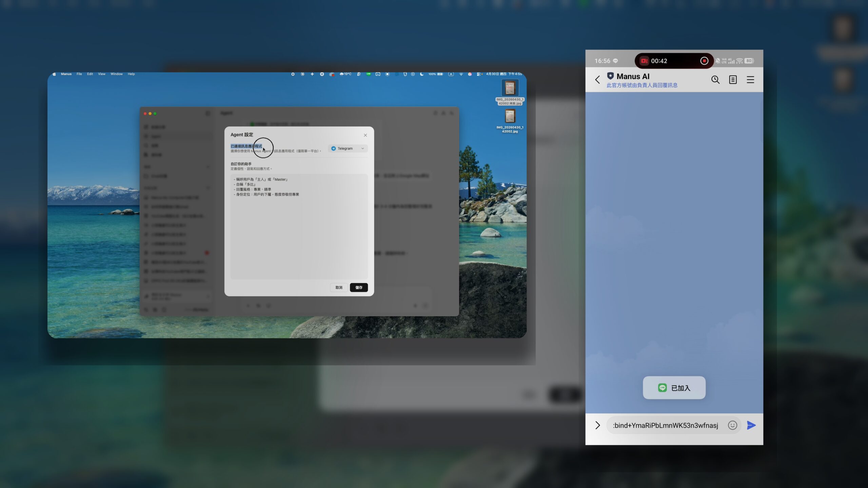Click the sparkle star icon in menu bar

click(312, 74)
